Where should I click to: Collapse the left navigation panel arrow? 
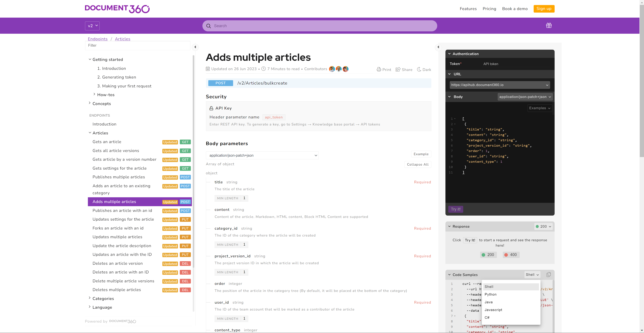[195, 47]
